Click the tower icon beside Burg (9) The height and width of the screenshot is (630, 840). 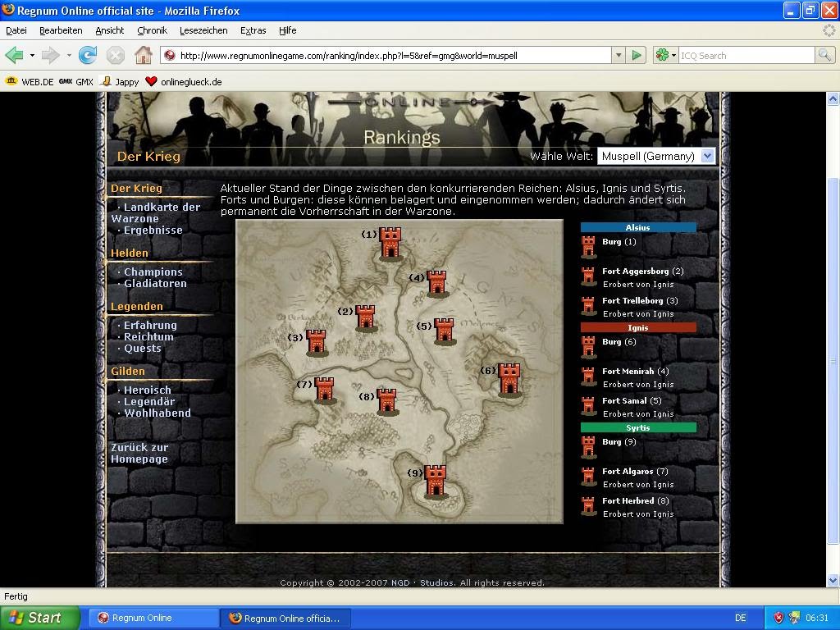(589, 447)
